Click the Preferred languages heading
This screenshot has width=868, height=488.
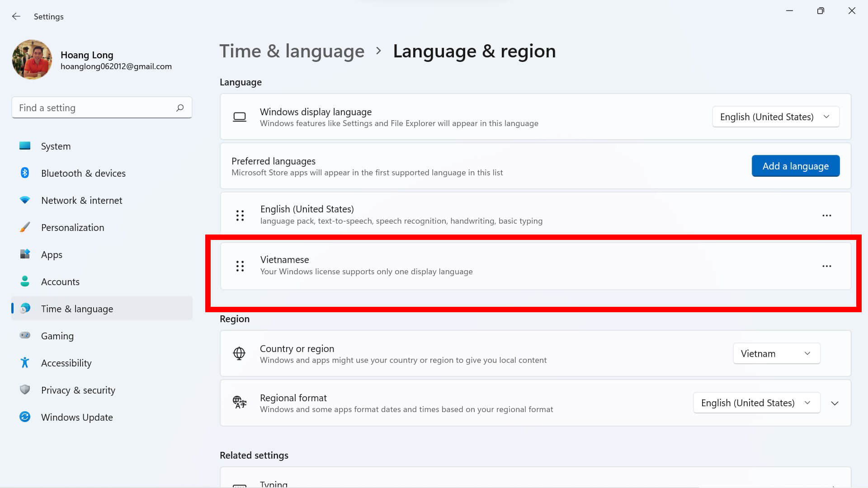point(274,161)
